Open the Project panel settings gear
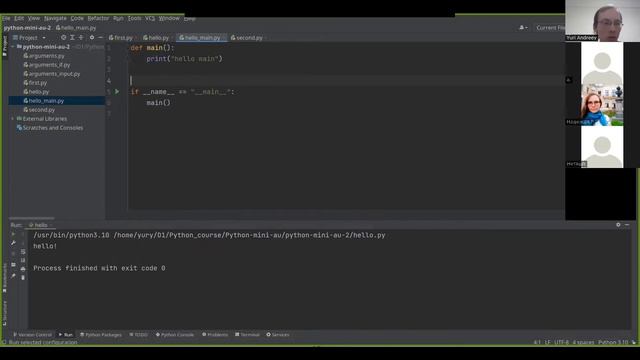The image size is (640, 360). (x=92, y=38)
